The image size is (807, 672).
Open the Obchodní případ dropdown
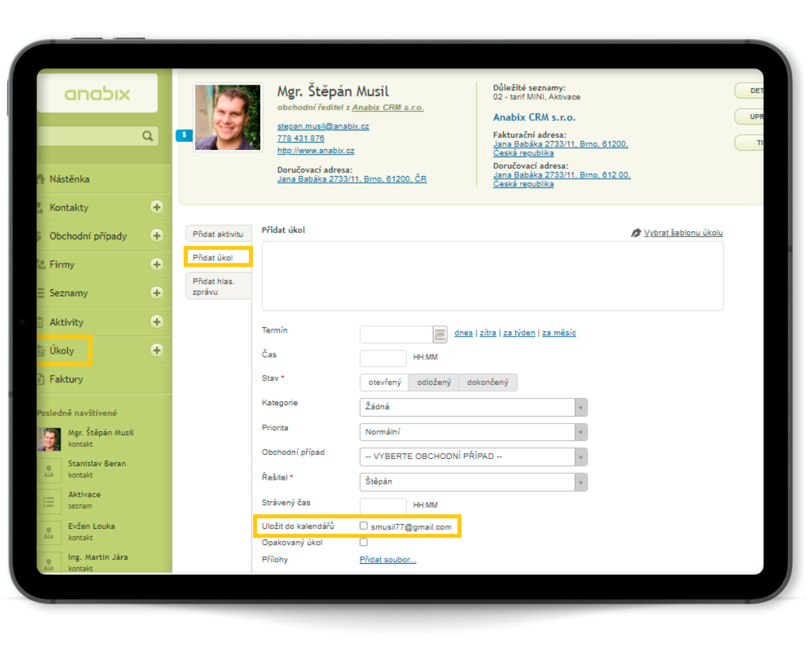click(x=473, y=457)
